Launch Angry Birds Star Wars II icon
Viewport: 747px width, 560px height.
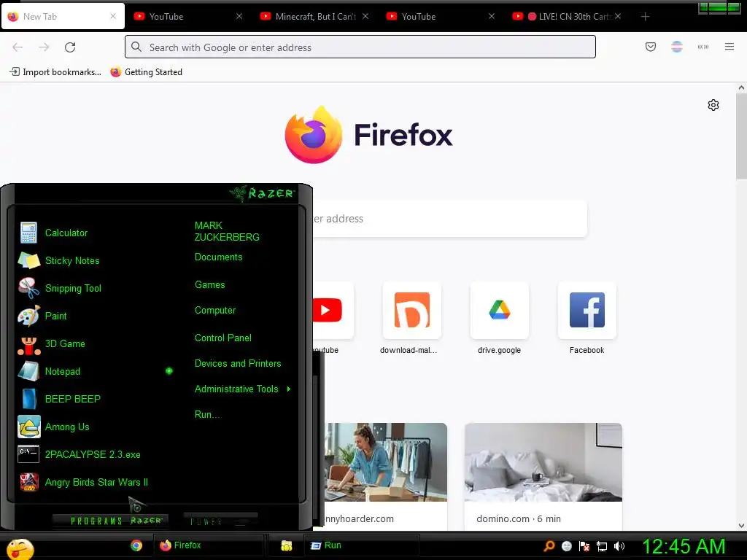28,482
